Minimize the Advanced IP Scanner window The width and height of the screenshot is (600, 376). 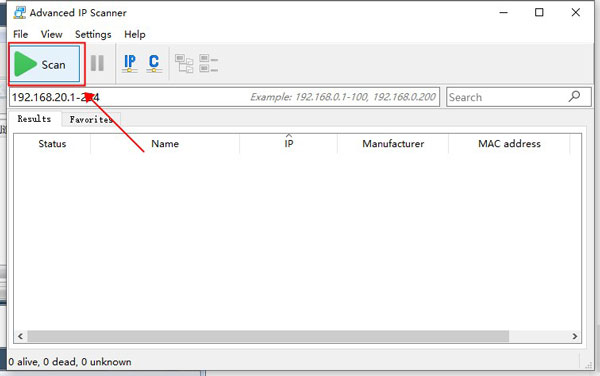point(504,13)
